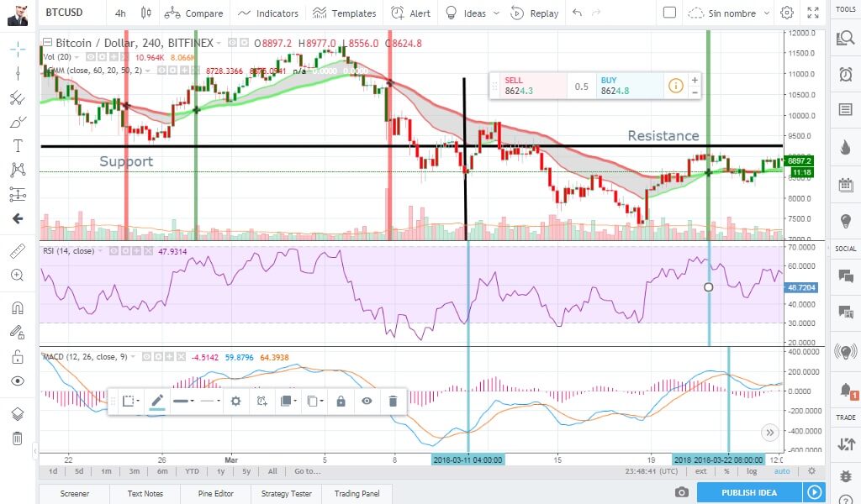Expand the Ideas menu chevron
The width and height of the screenshot is (861, 504).
[498, 13]
